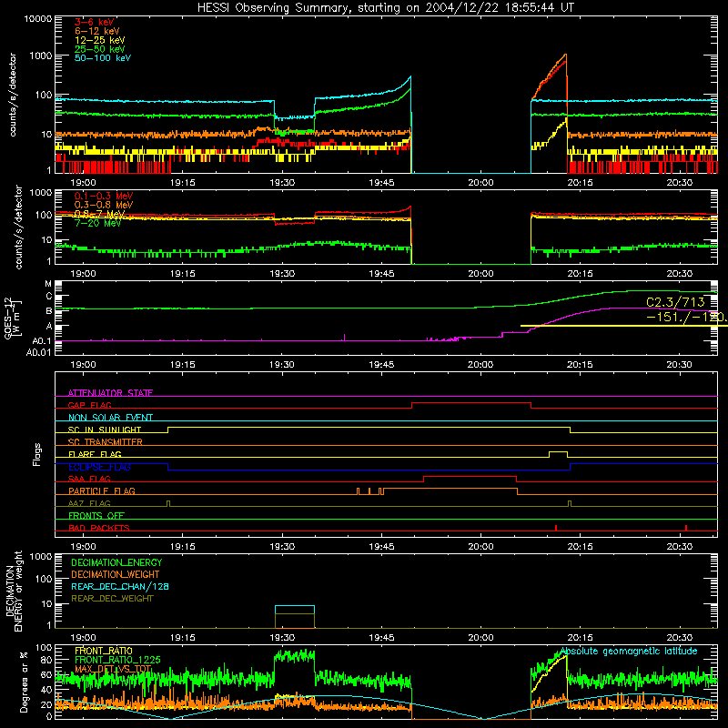Viewport: 728px width, 728px height.
Task: Click the REAR_DEC_WEIGHT legend label
Action: point(112,599)
